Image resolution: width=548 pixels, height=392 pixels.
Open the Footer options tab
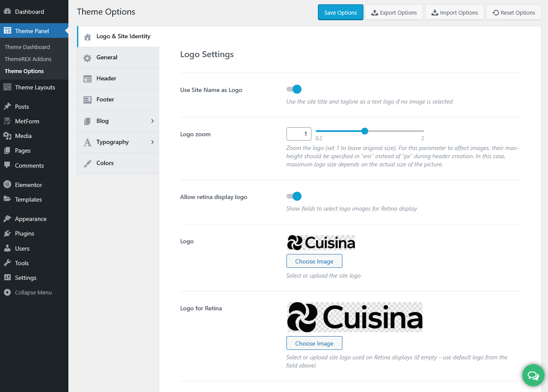pyautogui.click(x=105, y=100)
